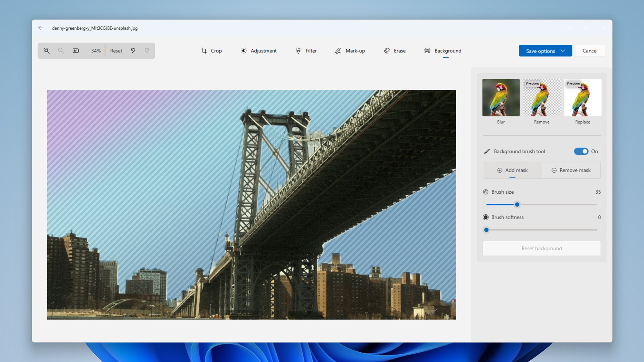The width and height of the screenshot is (644, 362).
Task: Click the zoom in magnifier icon
Action: pyautogui.click(x=47, y=51)
